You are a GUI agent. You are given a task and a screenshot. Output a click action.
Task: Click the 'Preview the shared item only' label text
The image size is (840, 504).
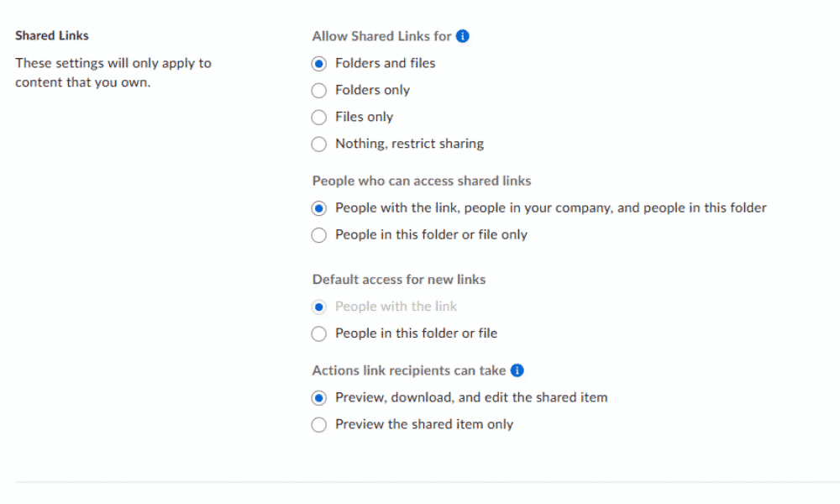point(424,424)
